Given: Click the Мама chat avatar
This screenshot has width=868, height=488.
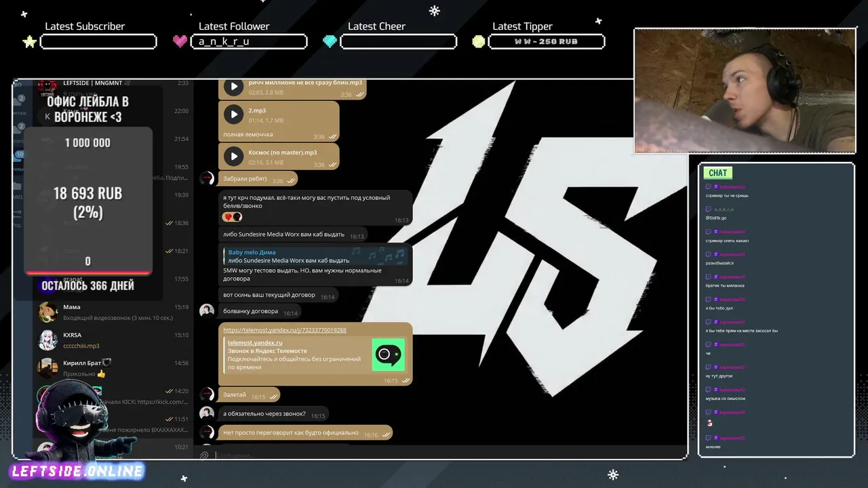Looking at the screenshot, I should (x=48, y=312).
